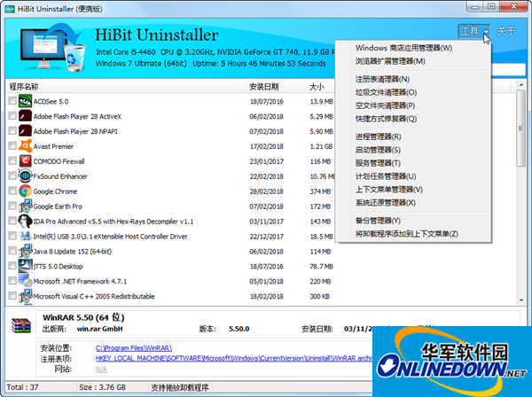Choose 注册表清理器 in the menu
The height and width of the screenshot is (397, 532).
[x=413, y=79]
